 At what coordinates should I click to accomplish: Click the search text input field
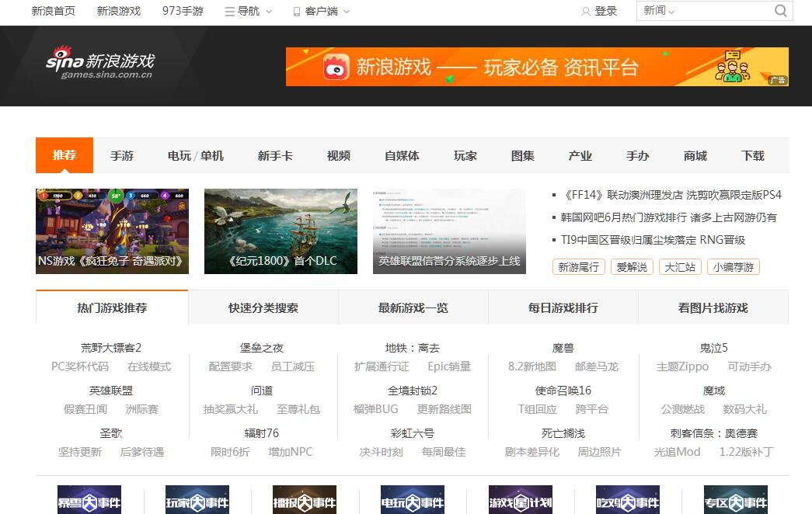coord(723,11)
